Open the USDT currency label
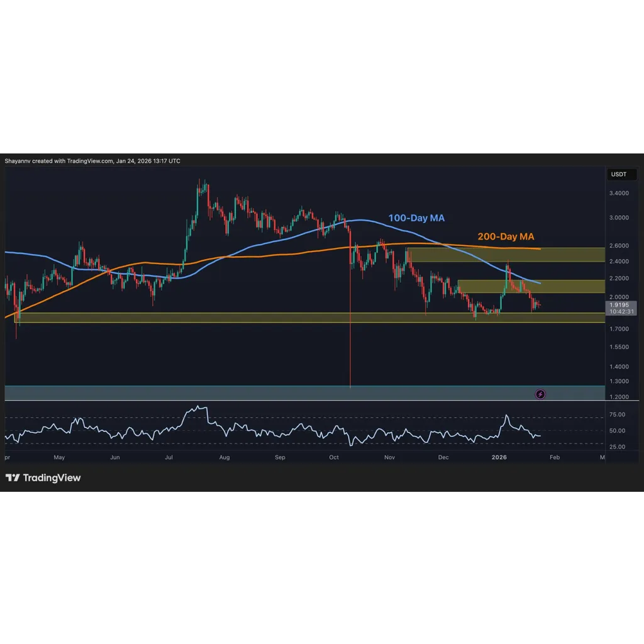This screenshot has width=644, height=644. coord(621,174)
